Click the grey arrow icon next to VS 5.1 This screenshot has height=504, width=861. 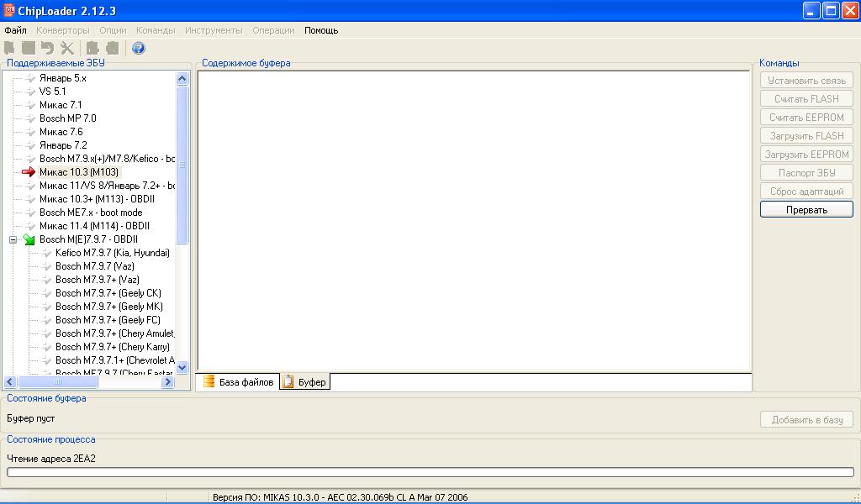pyautogui.click(x=30, y=92)
